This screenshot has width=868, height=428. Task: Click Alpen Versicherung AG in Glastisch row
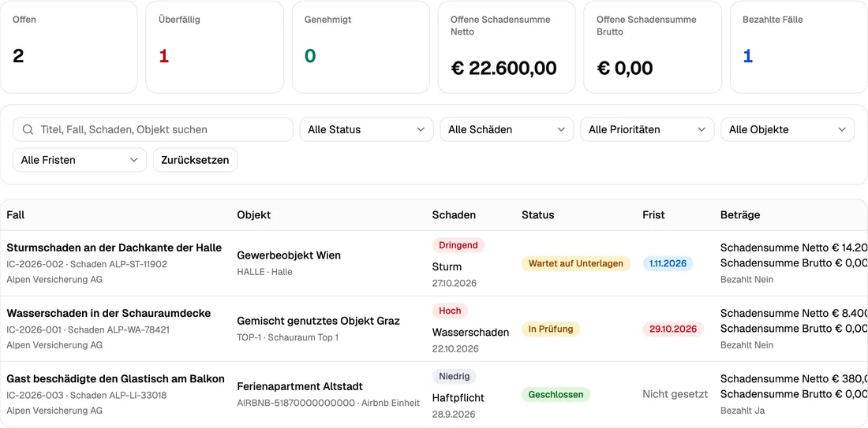[54, 411]
